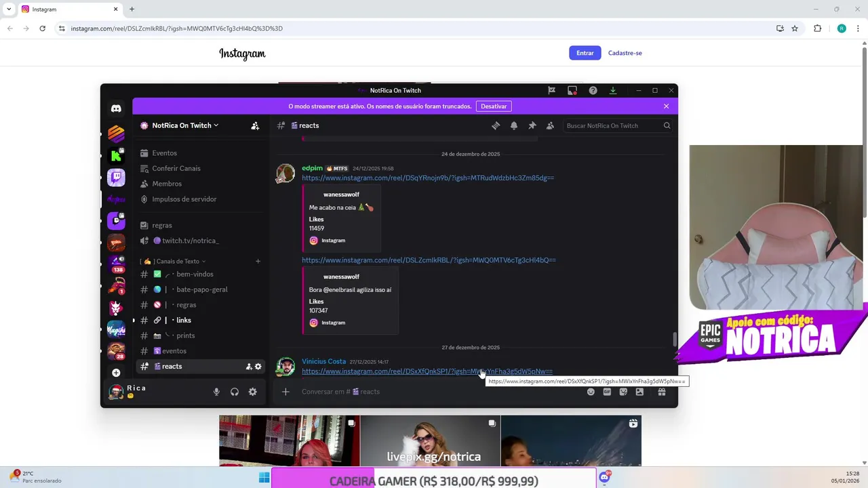
Task: Dismiss streamer mode banner X
Action: [x=666, y=106]
